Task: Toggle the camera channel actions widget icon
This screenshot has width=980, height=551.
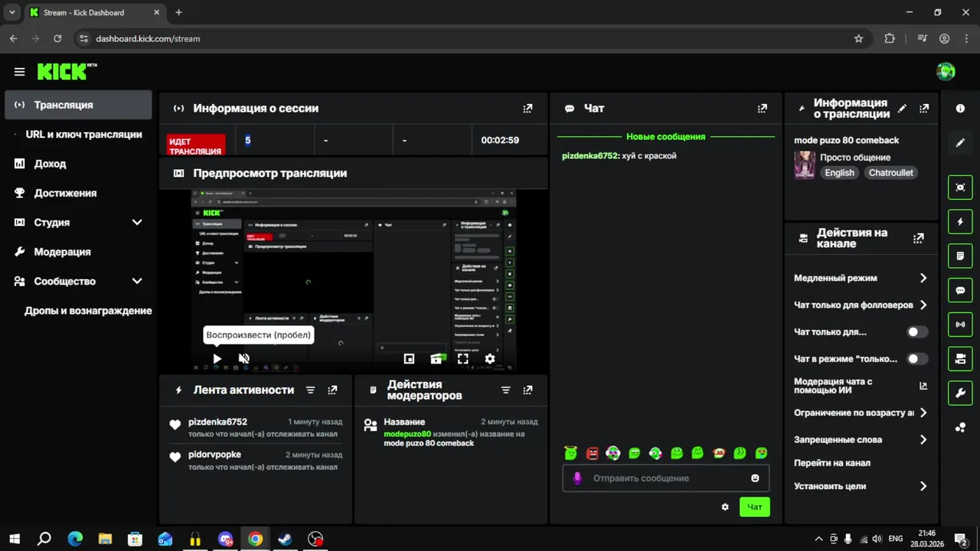Action: click(x=960, y=359)
